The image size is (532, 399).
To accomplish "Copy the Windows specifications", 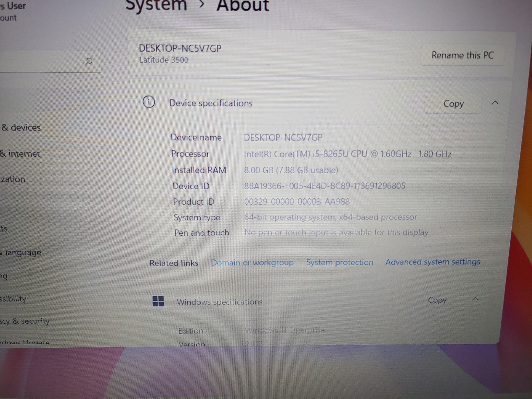I will coord(437,300).
